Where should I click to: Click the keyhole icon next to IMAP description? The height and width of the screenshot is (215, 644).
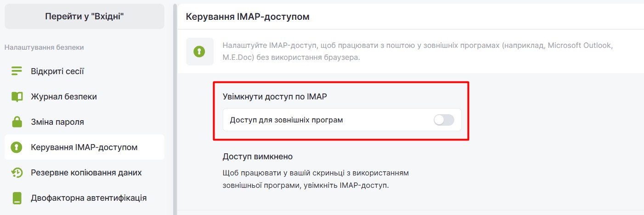tap(199, 52)
